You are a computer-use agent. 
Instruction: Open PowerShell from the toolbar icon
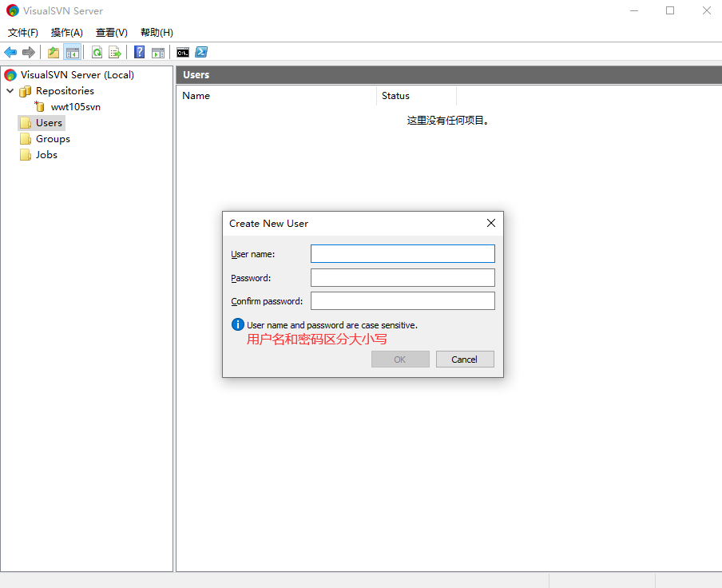click(x=202, y=53)
